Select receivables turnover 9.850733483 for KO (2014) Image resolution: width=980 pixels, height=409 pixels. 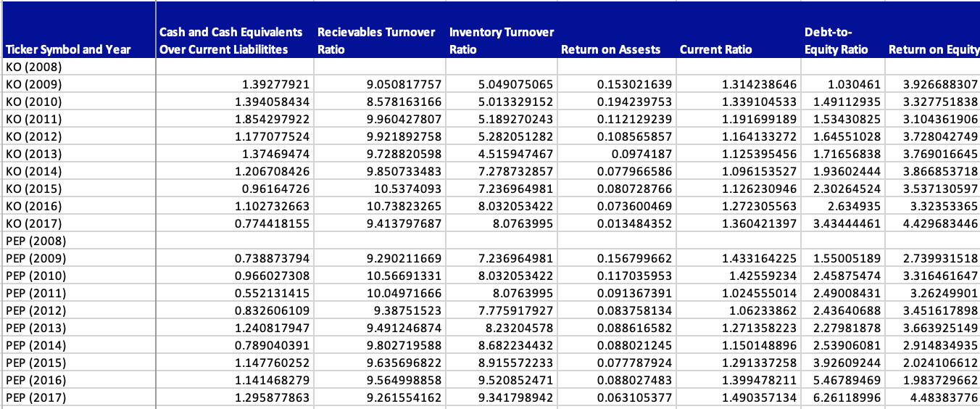coord(380,171)
